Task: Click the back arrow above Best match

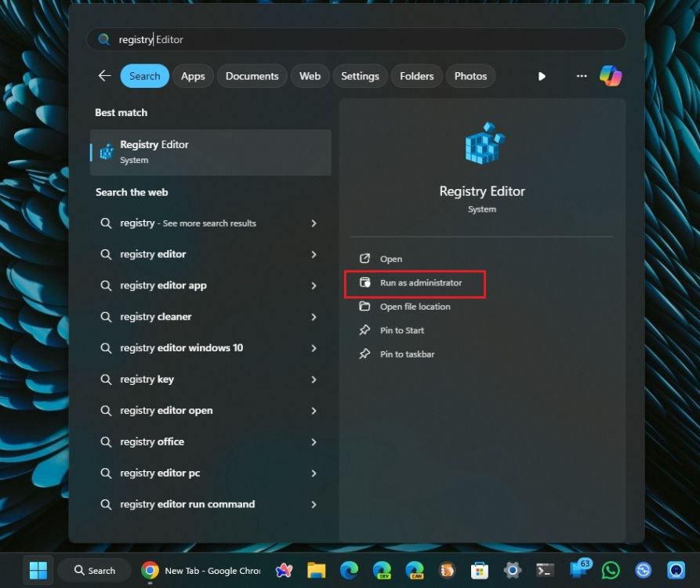Action: point(104,75)
